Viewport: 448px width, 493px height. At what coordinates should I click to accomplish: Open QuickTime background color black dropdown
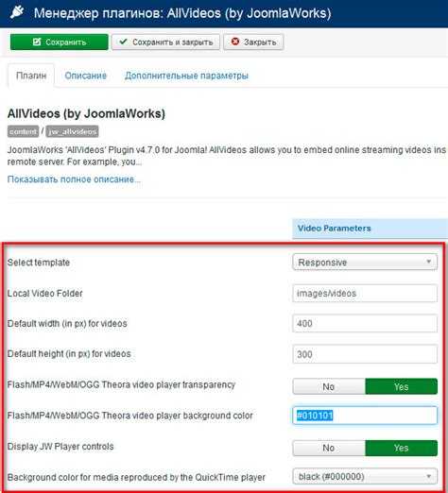coord(365,477)
